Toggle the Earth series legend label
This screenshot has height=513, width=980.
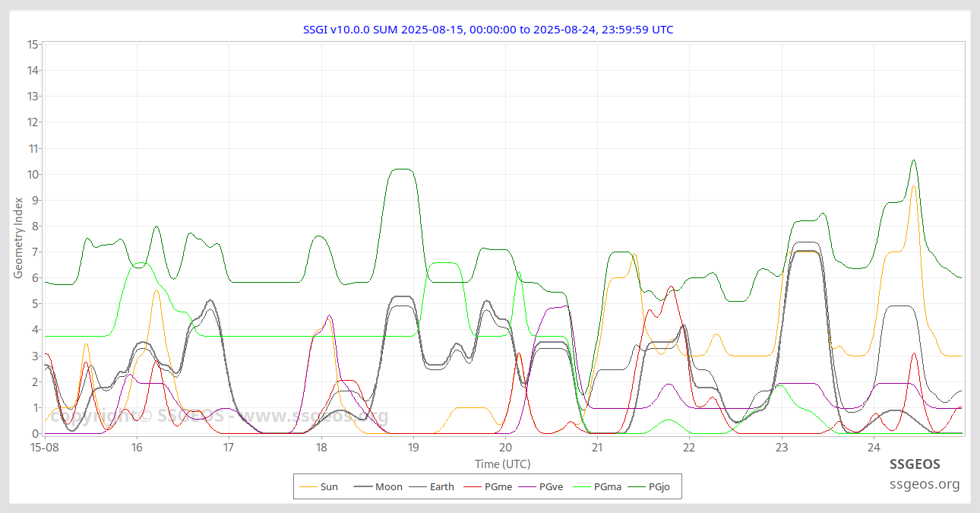(442, 486)
